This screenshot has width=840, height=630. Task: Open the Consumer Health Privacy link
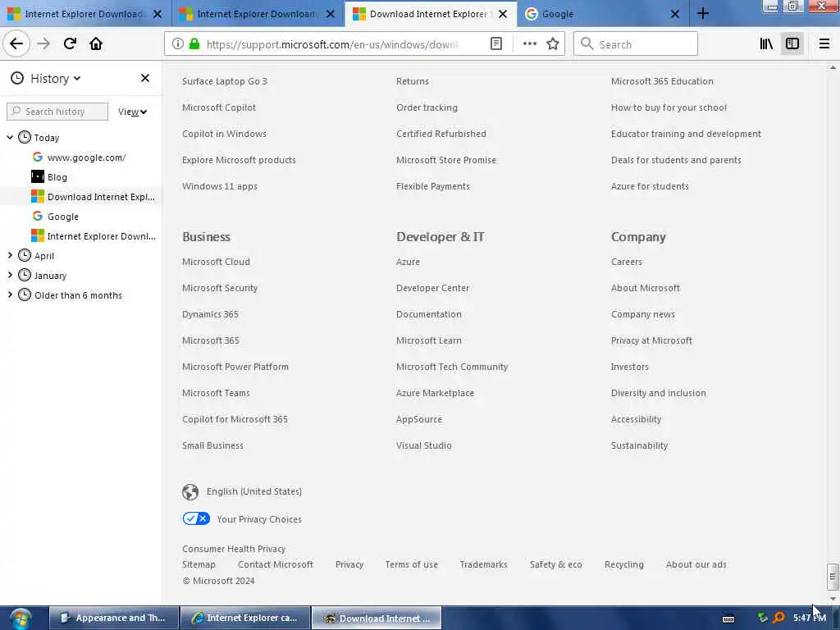click(x=234, y=549)
